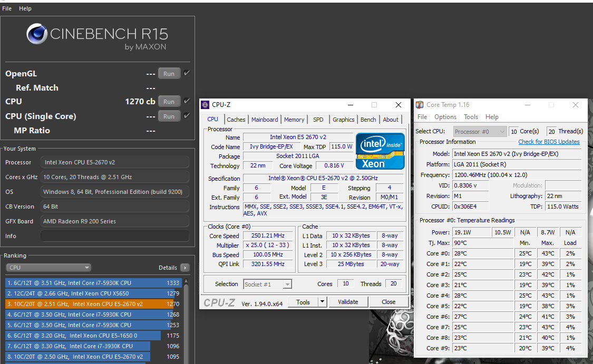Open Details arrow in Ranking panel
The width and height of the screenshot is (593, 364).
[x=184, y=268]
